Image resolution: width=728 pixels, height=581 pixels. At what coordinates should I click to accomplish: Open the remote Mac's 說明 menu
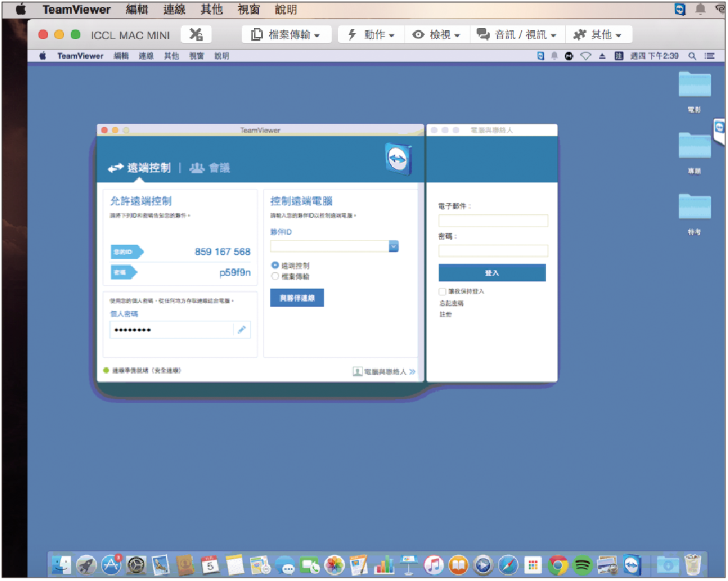[221, 56]
